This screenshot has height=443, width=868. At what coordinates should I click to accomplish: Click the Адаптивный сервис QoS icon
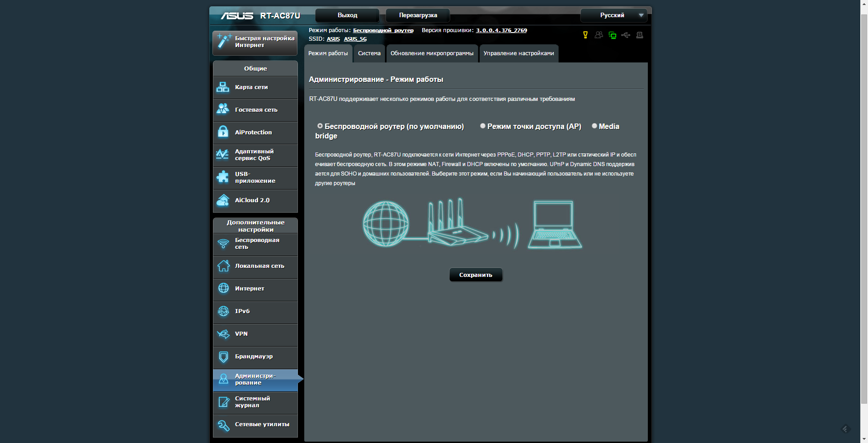click(222, 154)
